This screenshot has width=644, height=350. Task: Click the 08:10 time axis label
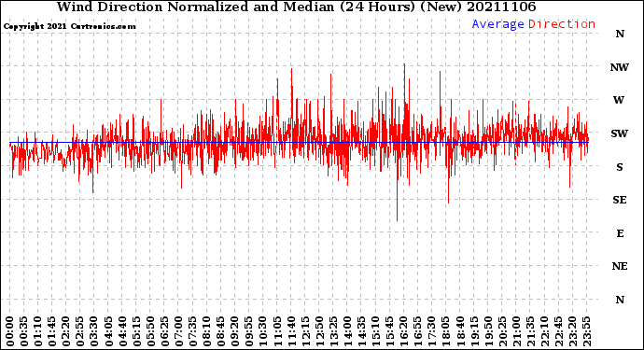[x=206, y=331]
